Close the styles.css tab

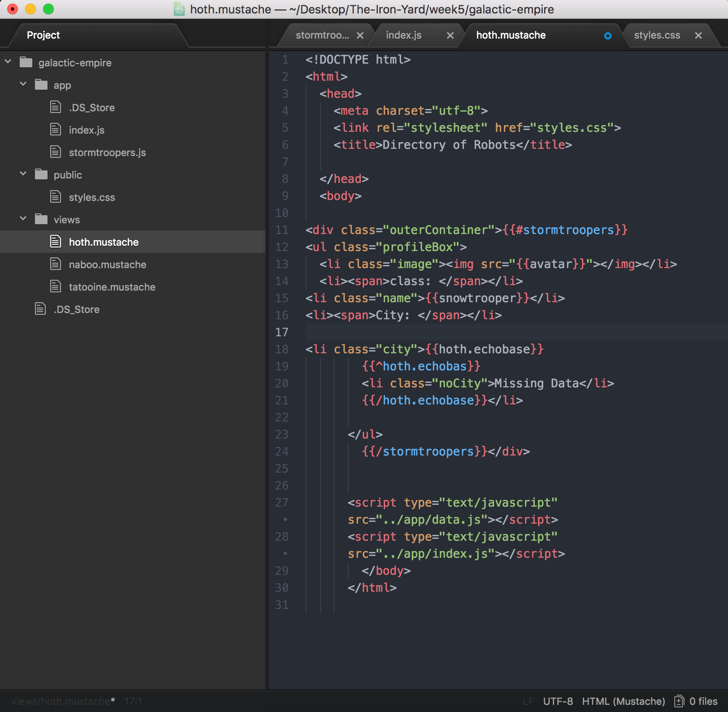coord(698,35)
